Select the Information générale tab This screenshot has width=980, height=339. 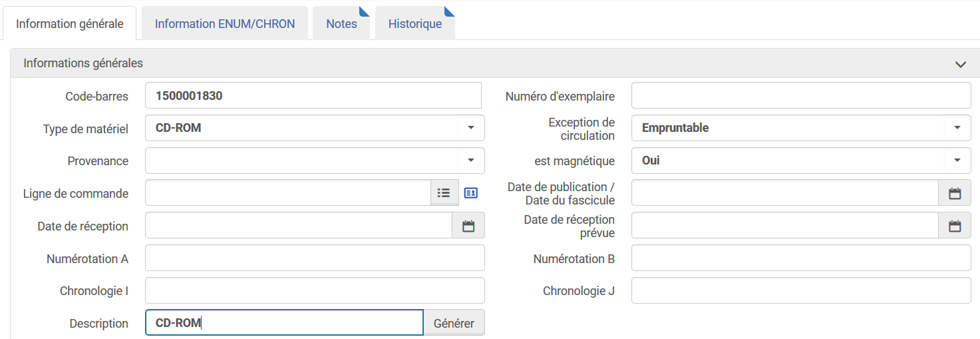[70, 24]
